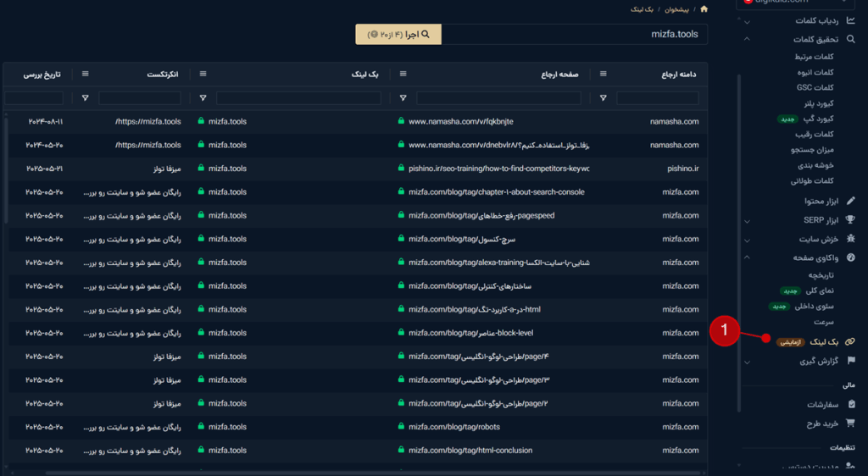Screen dimensions: 868x476
Task: Click the filter funnel for انکرتکست column
Action: click(x=85, y=98)
